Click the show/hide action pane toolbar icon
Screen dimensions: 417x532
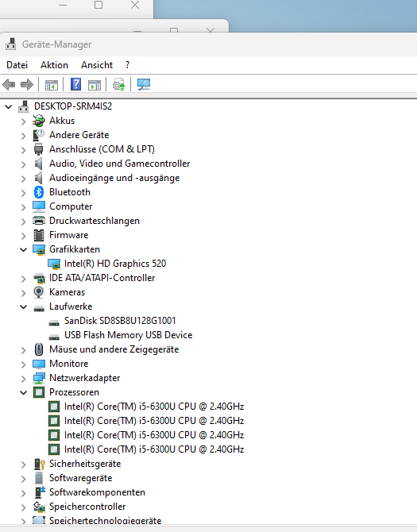pos(95,85)
